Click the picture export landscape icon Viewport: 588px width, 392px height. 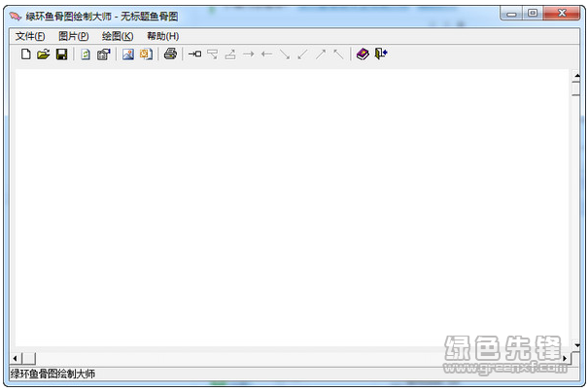pos(128,54)
